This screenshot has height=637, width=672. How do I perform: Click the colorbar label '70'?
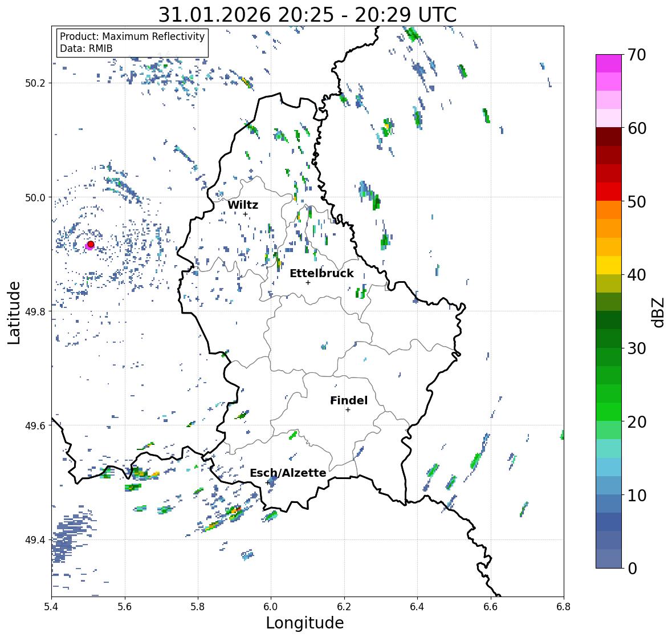tap(637, 55)
